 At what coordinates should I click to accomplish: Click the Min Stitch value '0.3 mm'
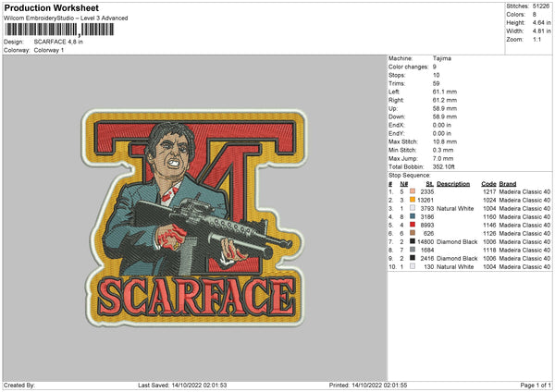pos(443,150)
